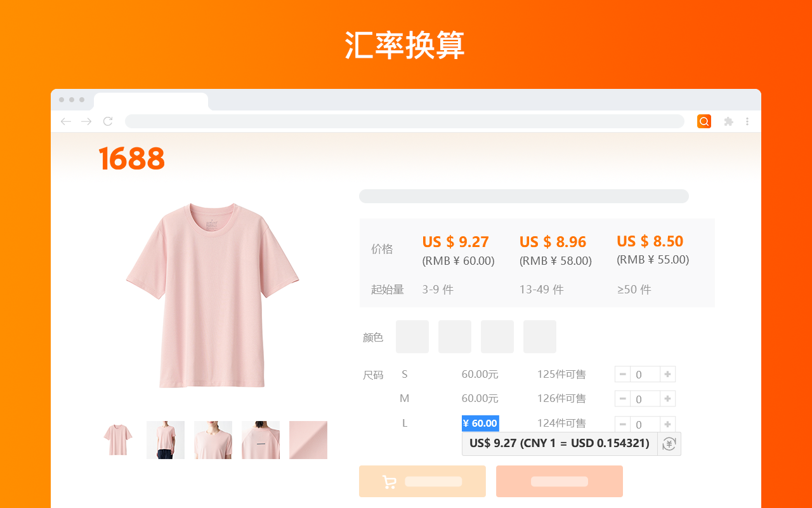The height and width of the screenshot is (508, 812).
Task: Click the back navigation arrow
Action: [65, 121]
